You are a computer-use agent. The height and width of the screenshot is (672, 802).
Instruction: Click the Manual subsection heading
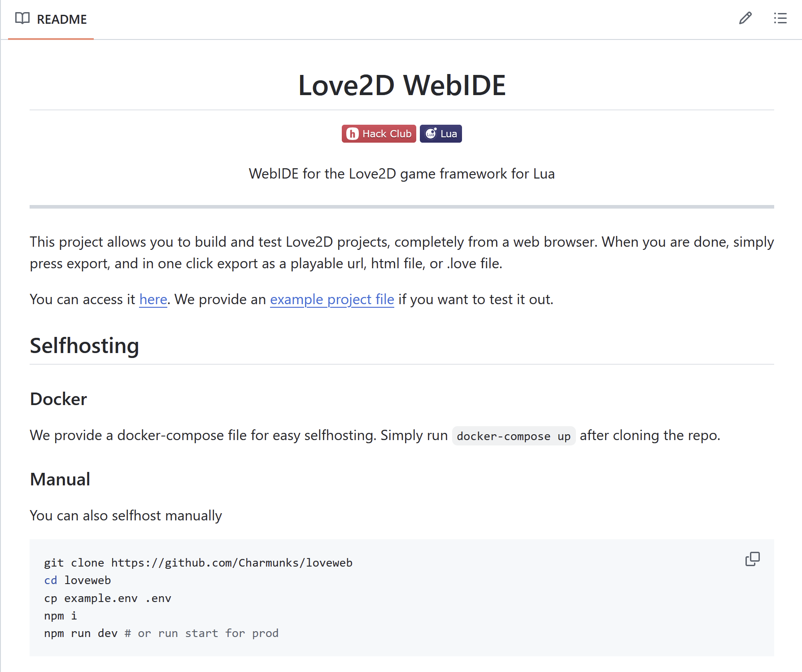(x=60, y=479)
